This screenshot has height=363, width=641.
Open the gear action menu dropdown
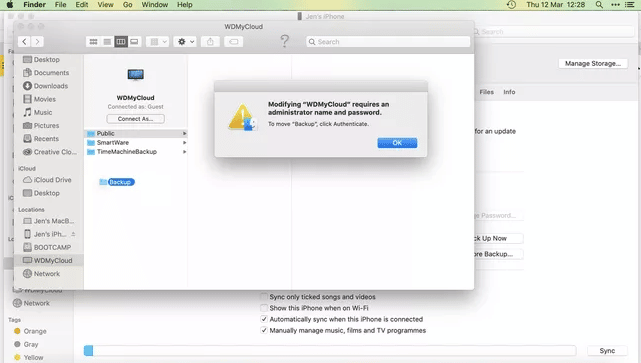tap(185, 42)
